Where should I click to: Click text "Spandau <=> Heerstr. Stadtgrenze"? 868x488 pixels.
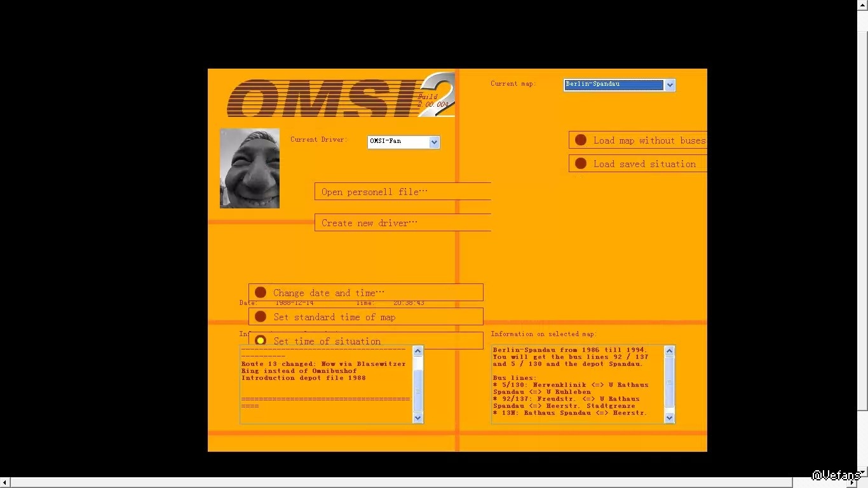tap(564, 406)
